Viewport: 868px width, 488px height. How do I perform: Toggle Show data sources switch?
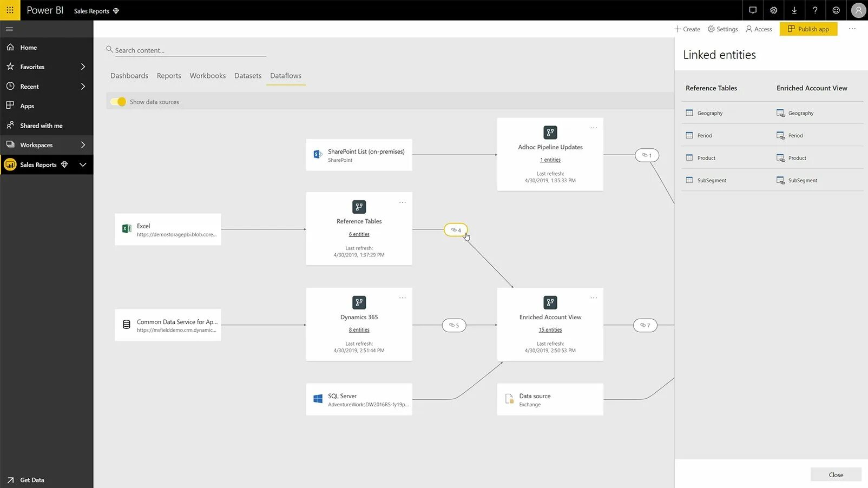[118, 102]
